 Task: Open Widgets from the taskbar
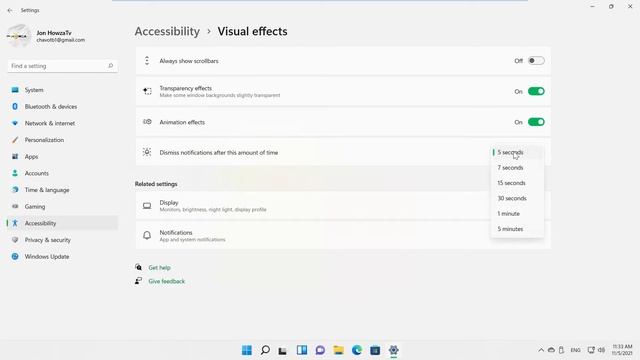point(302,350)
